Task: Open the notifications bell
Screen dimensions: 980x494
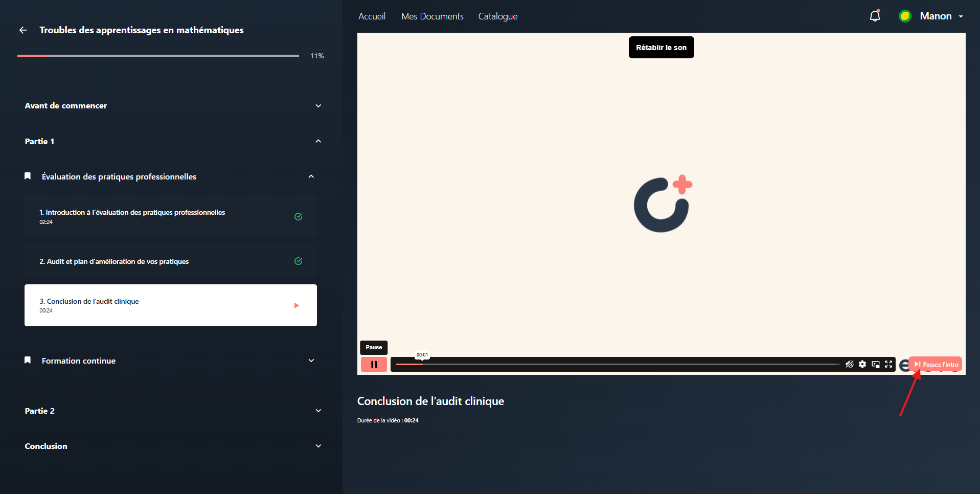Action: click(x=875, y=16)
